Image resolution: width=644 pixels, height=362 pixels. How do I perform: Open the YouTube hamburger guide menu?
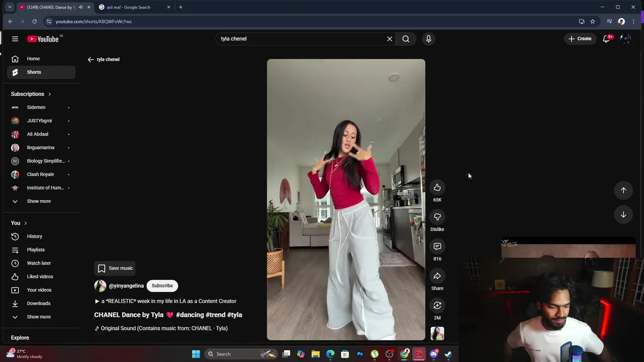15,39
